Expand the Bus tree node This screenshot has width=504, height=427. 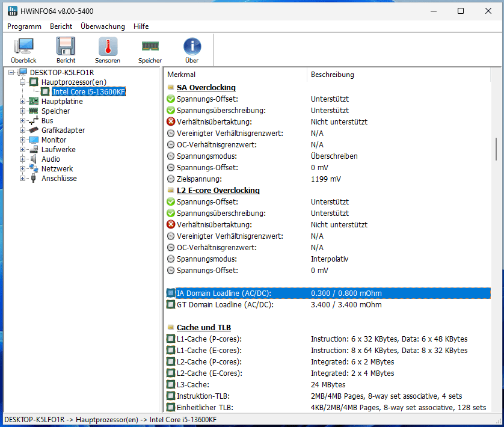22,120
